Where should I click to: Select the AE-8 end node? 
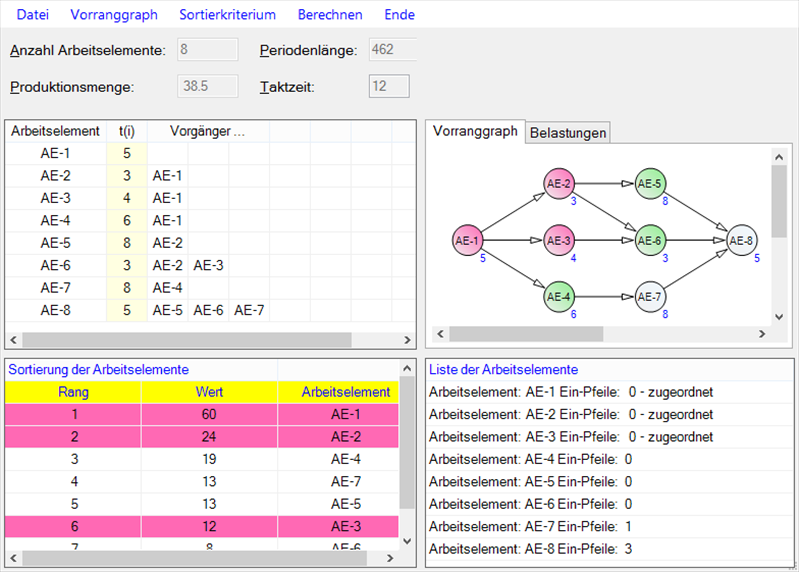coord(741,241)
